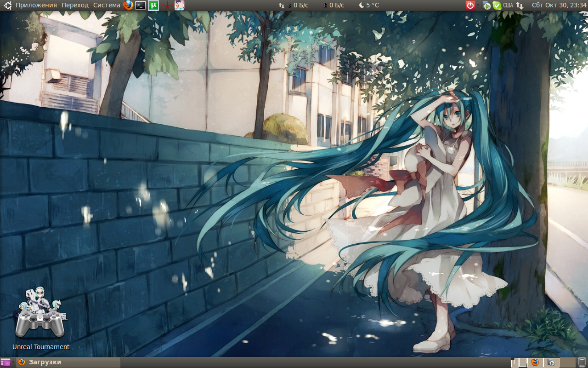The width and height of the screenshot is (588, 368).
Task: Click the red cross-shaped launcher icon
Action: coord(167,6)
